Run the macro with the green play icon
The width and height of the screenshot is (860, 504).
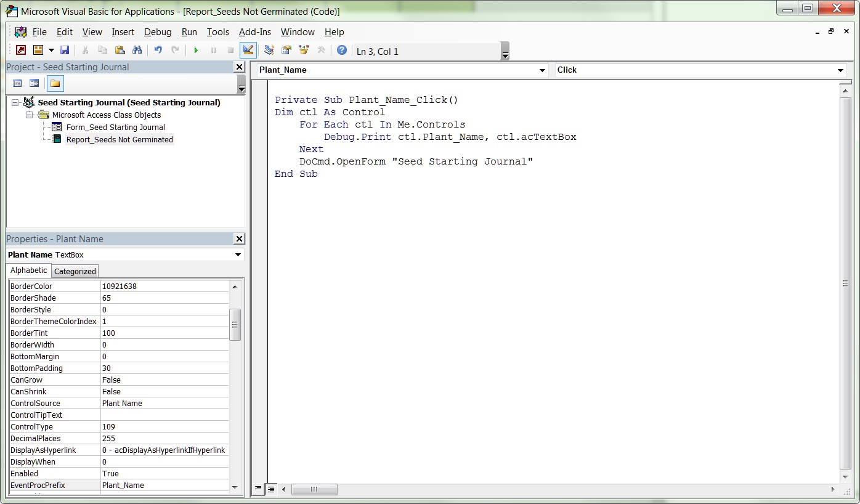point(196,51)
